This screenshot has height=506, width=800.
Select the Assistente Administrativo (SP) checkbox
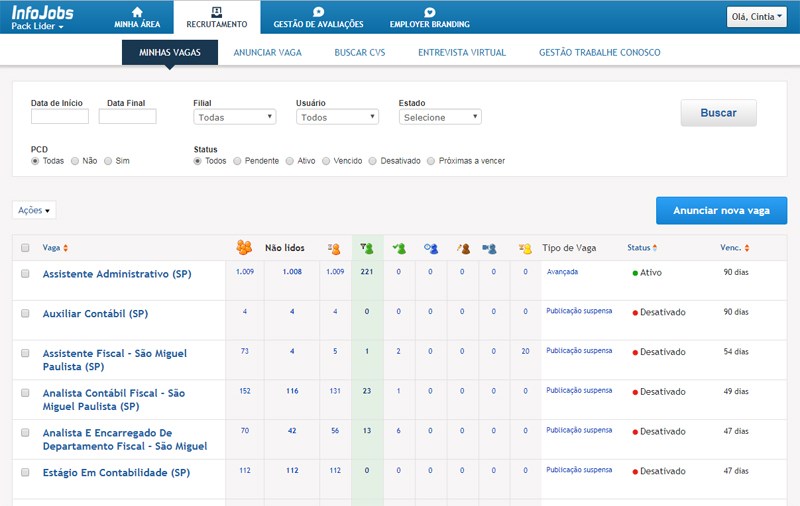pos(25,273)
